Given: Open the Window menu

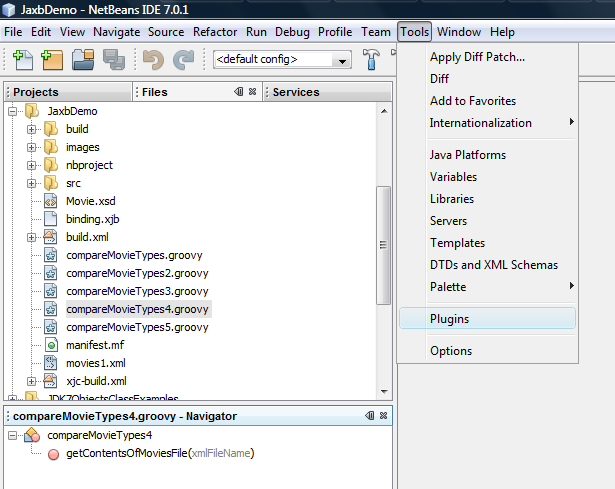Looking at the screenshot, I should pyautogui.click(x=459, y=32).
